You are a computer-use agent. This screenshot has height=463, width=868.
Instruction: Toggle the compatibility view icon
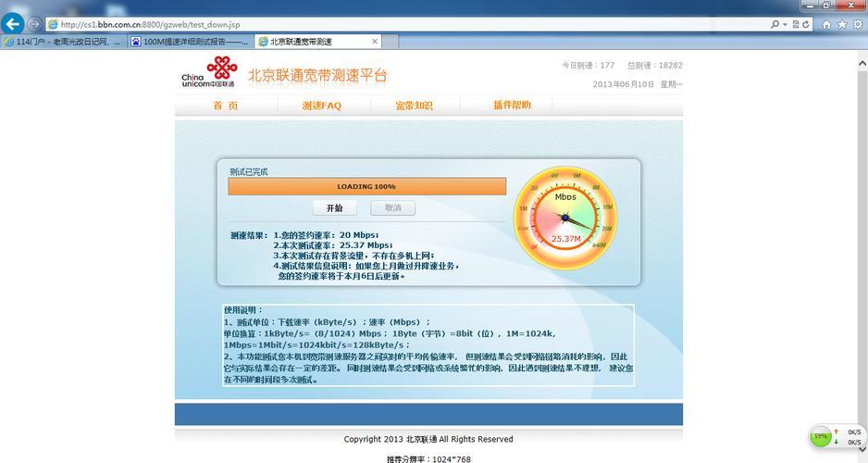pyautogui.click(x=796, y=24)
